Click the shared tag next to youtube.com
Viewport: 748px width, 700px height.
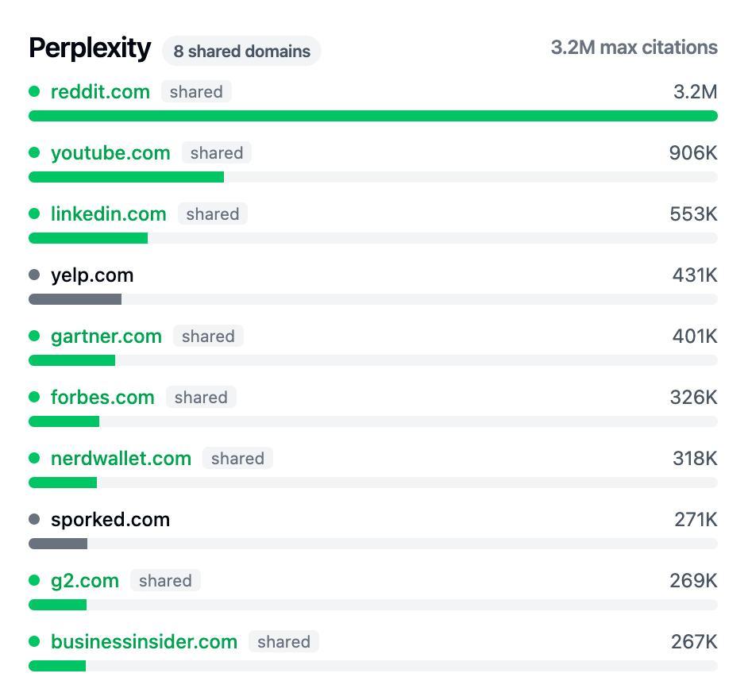pos(217,152)
